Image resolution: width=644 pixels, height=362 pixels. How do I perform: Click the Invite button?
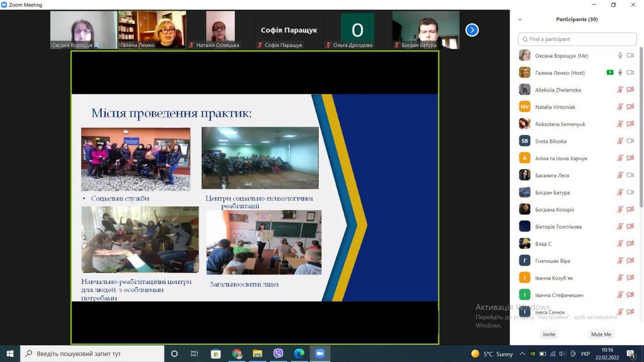click(x=548, y=334)
